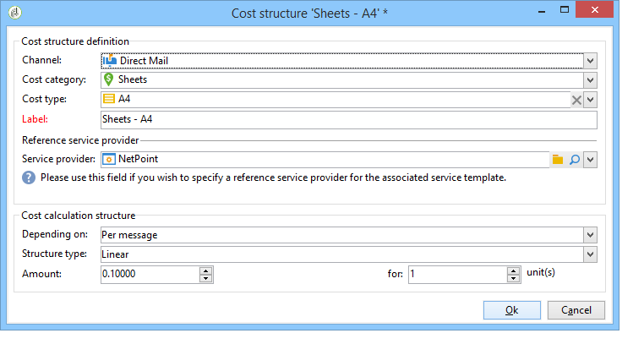Clear the Cost type field with X

[576, 100]
